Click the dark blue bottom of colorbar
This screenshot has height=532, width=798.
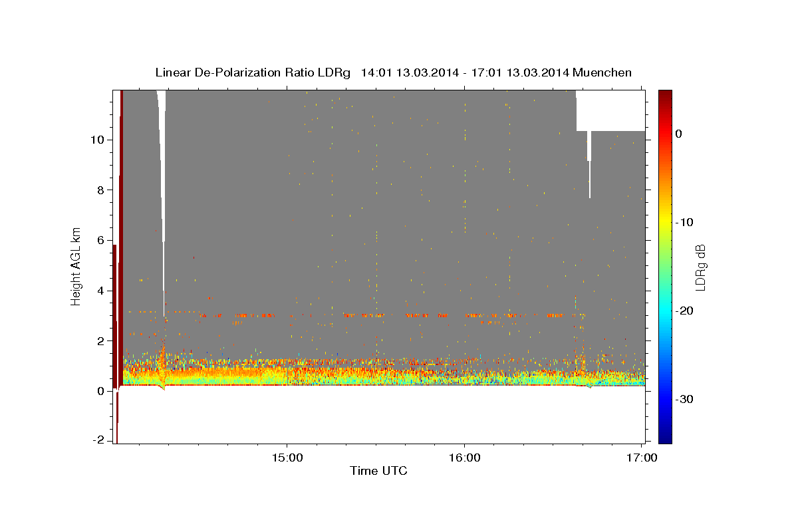click(x=665, y=436)
